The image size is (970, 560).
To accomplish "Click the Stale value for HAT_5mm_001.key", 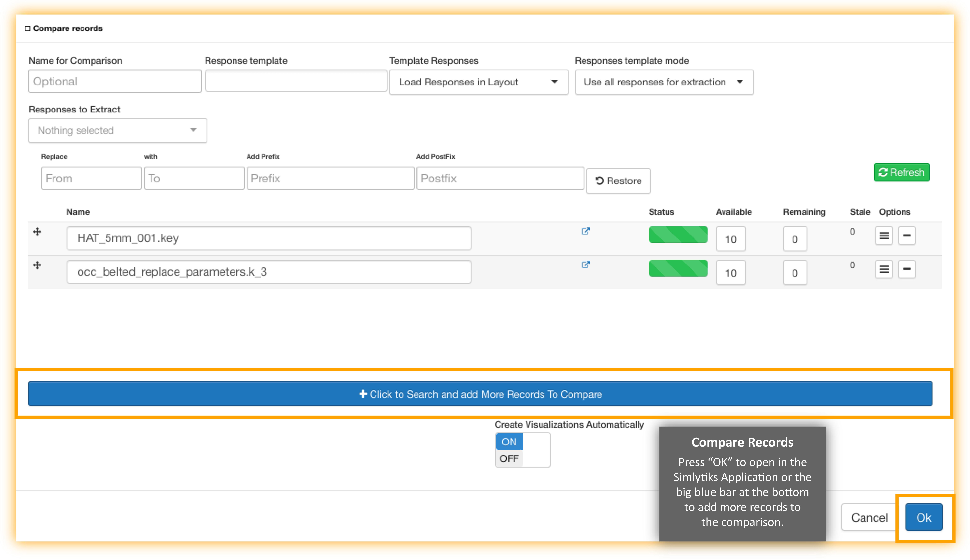I will [x=853, y=232].
